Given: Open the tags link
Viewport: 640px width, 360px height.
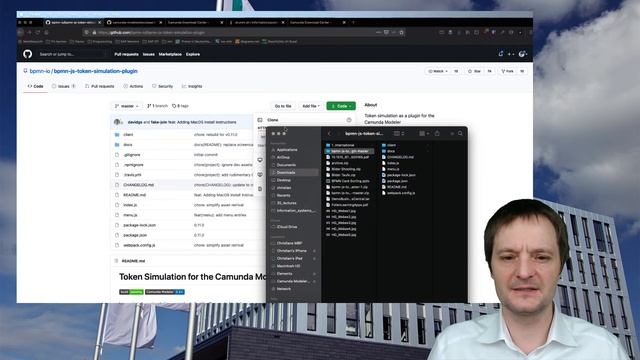Looking at the screenshot, I should pos(180,106).
